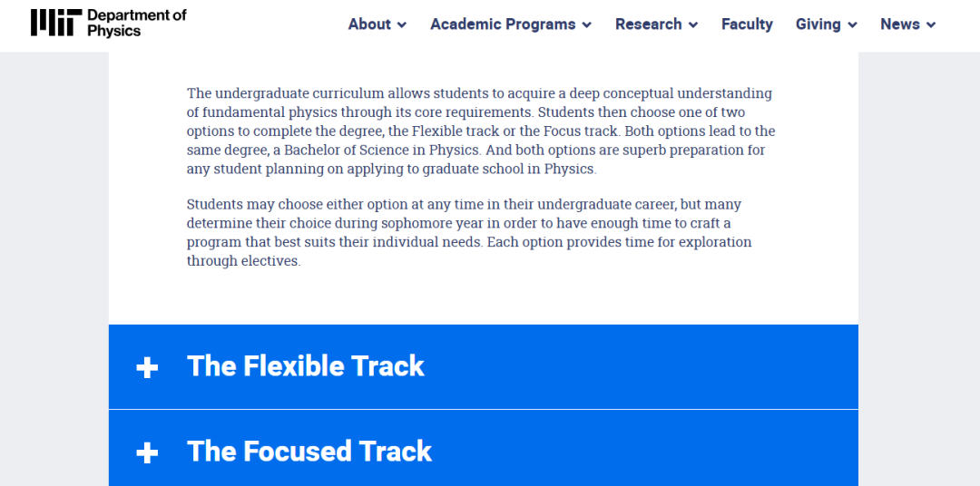Open the Giving menu
980x486 pixels.
point(818,24)
